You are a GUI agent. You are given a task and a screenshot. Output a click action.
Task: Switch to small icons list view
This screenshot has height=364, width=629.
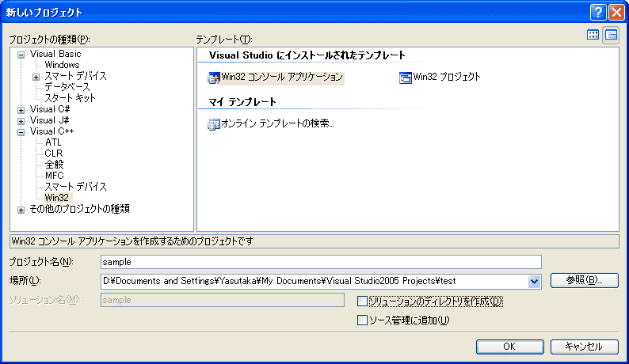point(611,35)
